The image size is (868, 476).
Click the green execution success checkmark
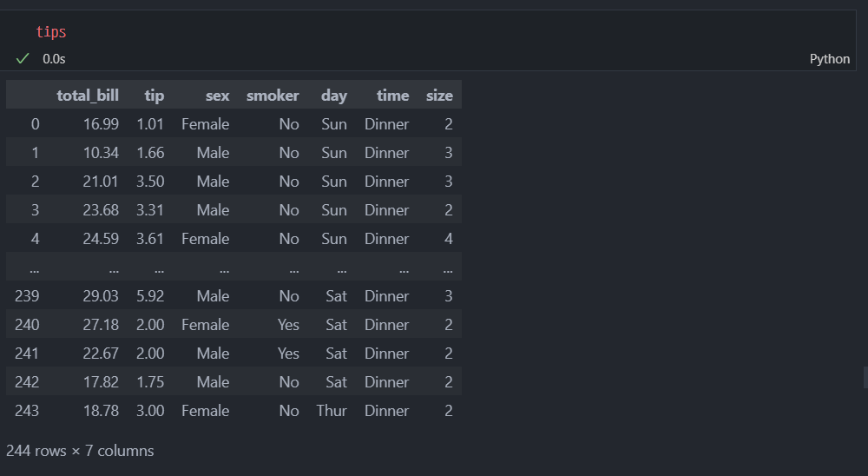click(23, 58)
